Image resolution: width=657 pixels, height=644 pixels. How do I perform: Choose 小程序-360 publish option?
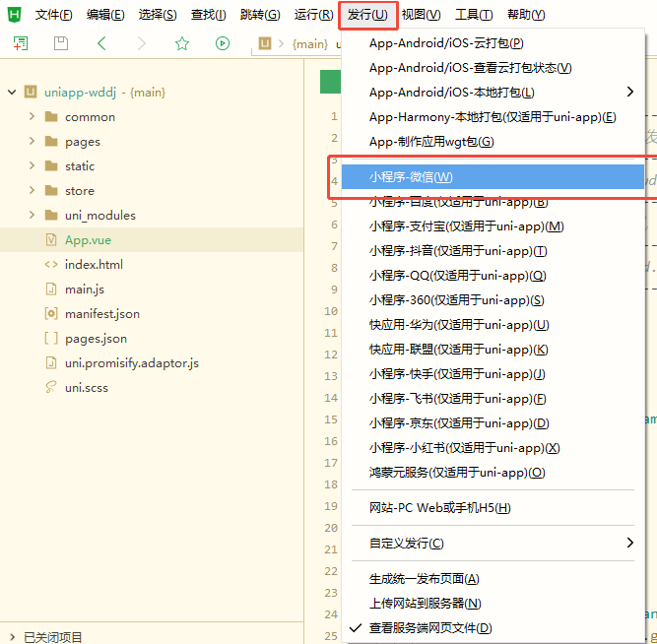point(493,300)
